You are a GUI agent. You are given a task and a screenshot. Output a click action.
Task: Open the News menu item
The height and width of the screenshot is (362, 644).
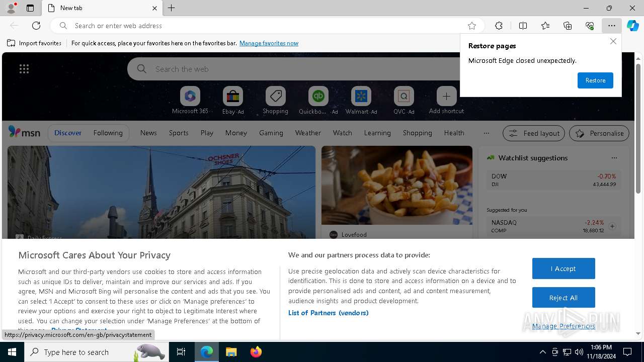point(148,133)
